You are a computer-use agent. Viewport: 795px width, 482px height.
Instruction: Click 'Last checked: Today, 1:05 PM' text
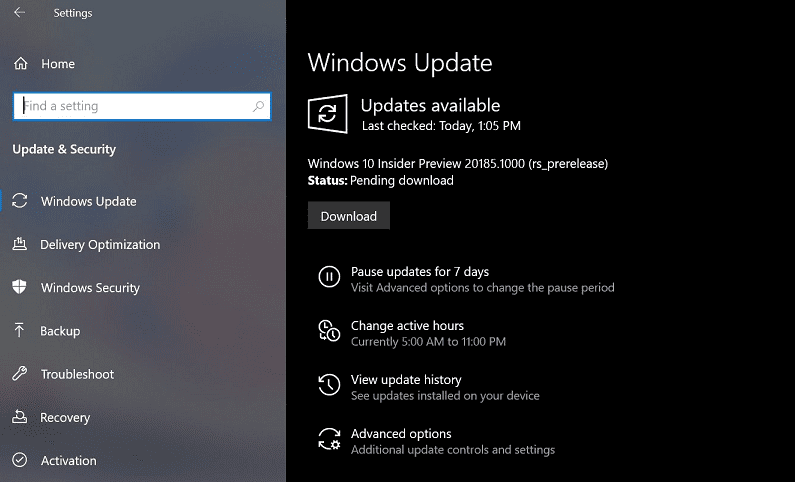point(441,126)
